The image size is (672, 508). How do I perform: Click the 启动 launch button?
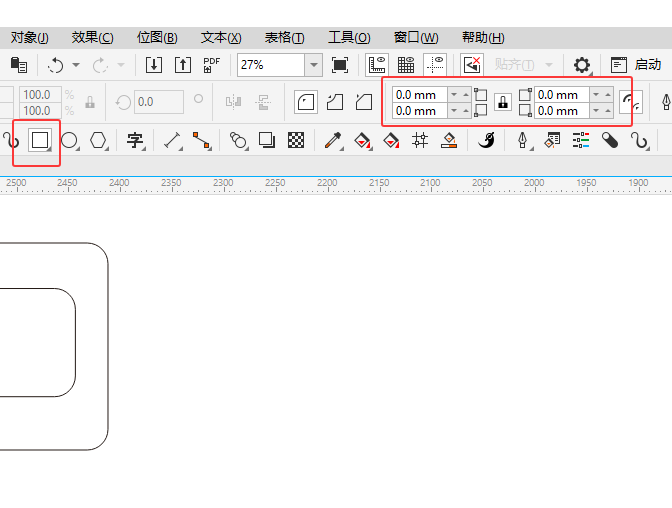(x=636, y=65)
